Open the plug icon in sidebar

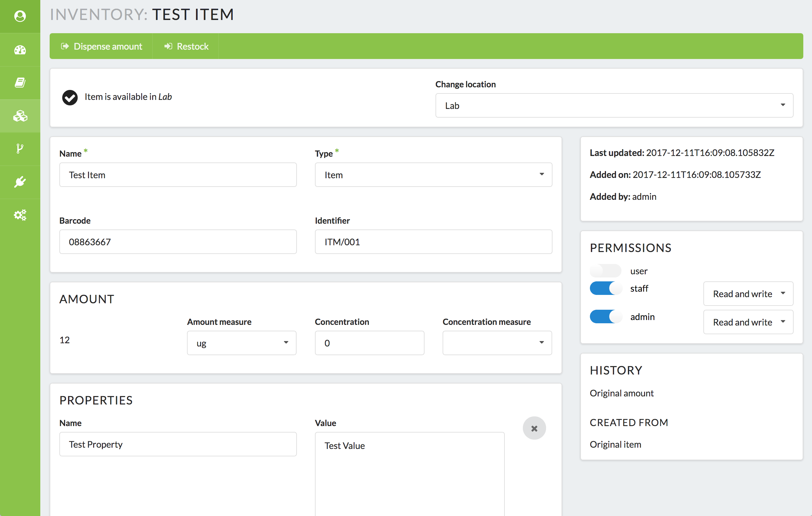click(x=20, y=182)
